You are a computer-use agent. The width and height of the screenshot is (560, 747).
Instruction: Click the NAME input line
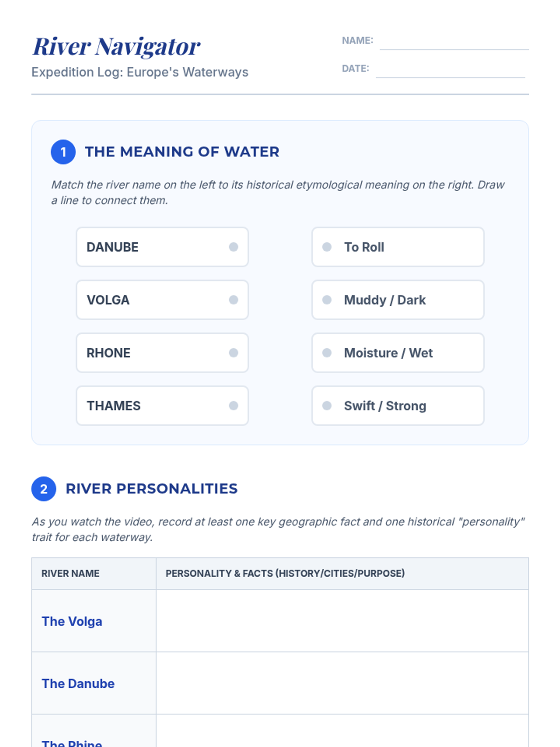click(454, 43)
